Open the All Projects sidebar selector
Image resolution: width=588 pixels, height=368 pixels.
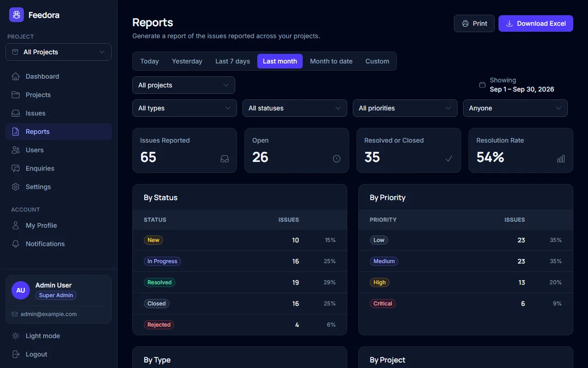click(58, 52)
